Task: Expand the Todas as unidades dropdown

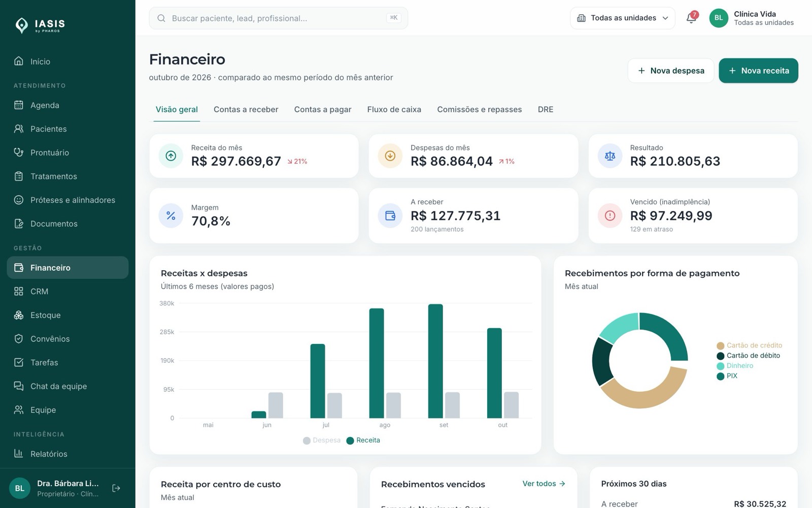Action: pyautogui.click(x=623, y=18)
